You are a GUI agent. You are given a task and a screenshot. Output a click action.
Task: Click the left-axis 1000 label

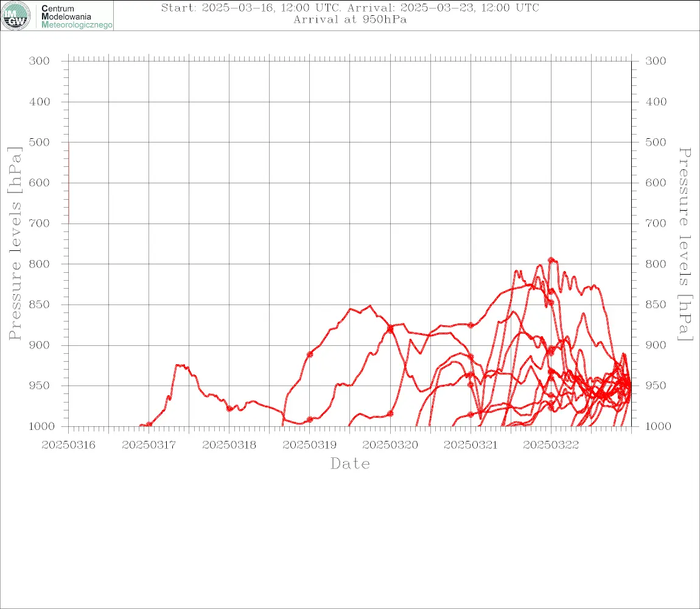coord(42,426)
